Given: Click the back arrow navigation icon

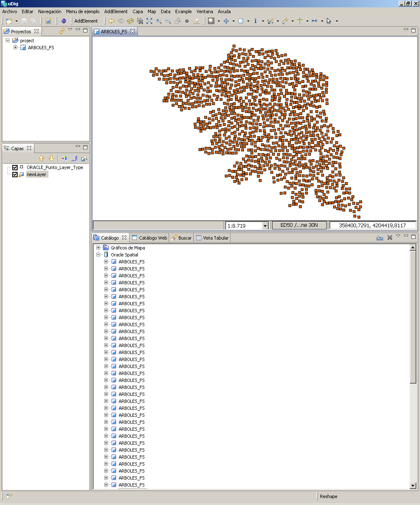Looking at the screenshot, I should pyautogui.click(x=111, y=21).
